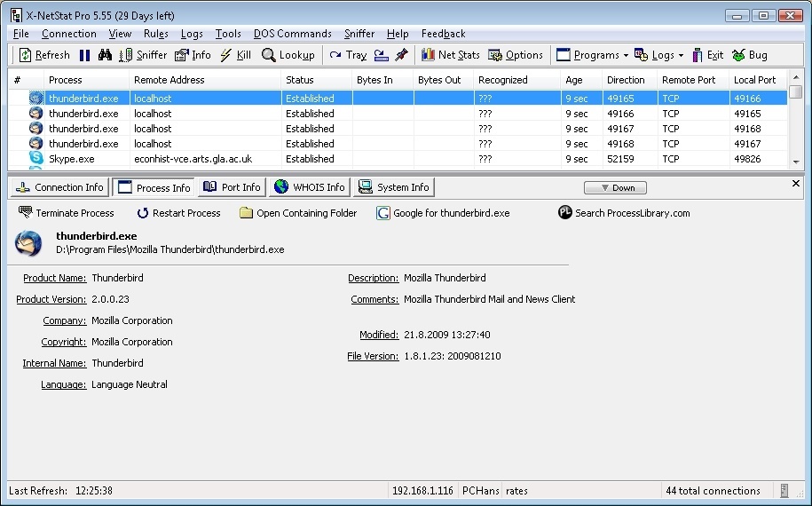Switch to the Process Info tab
This screenshot has width=812, height=506.
[154, 187]
